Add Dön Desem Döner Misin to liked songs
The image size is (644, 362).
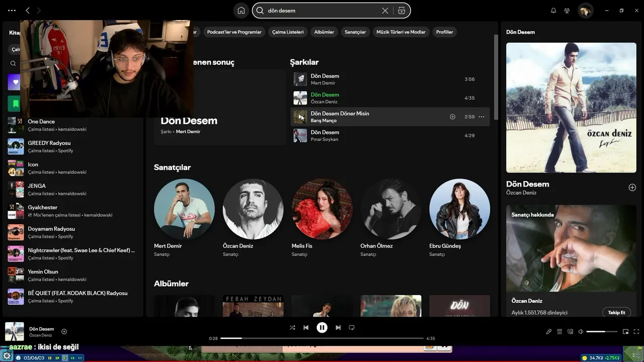[452, 117]
